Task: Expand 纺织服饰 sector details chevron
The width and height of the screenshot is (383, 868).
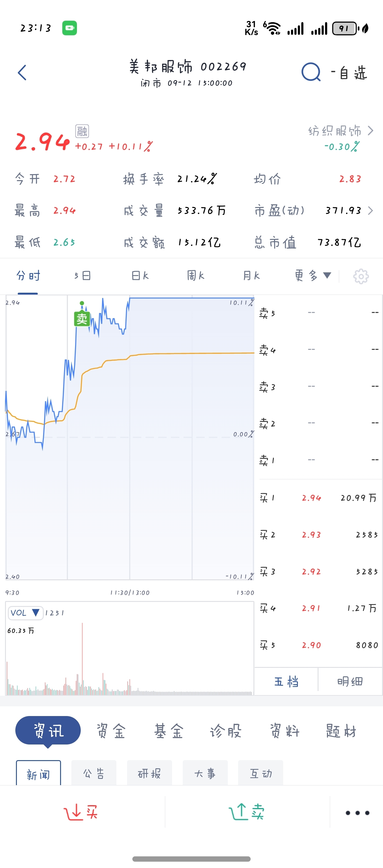Action: [x=370, y=130]
